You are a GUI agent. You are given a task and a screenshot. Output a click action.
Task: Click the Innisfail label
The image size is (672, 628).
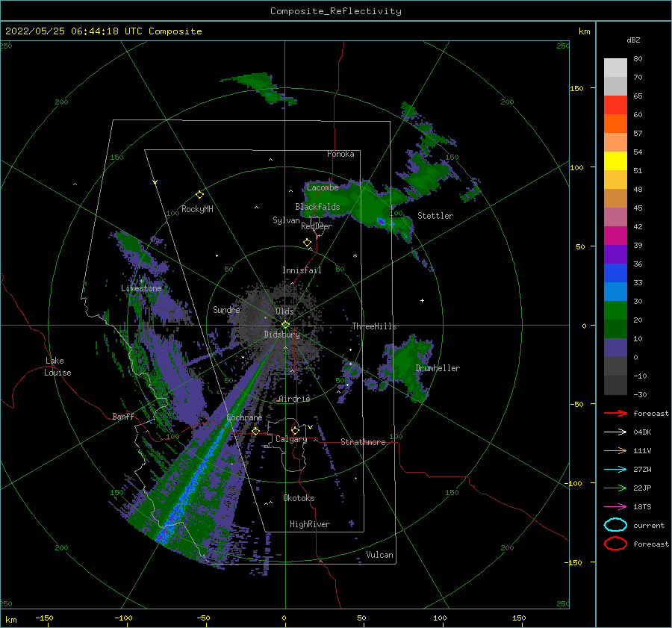302,270
